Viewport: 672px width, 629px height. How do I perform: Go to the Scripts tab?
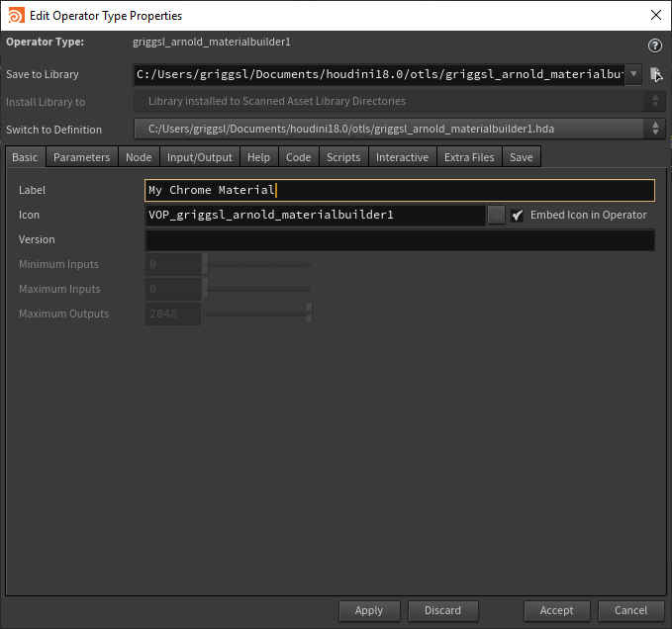pos(343,157)
